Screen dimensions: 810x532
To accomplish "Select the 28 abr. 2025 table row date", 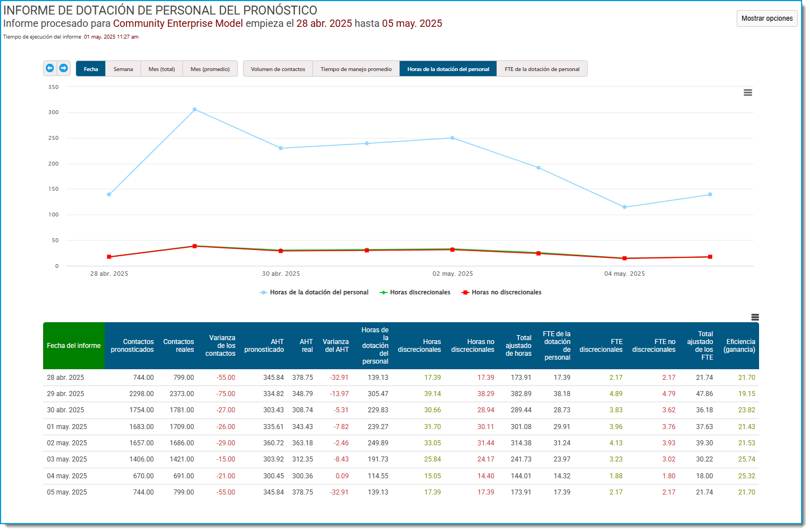I will click(x=65, y=378).
